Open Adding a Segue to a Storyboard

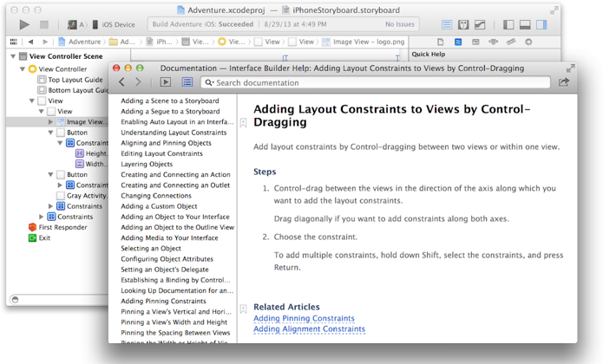pyautogui.click(x=170, y=111)
